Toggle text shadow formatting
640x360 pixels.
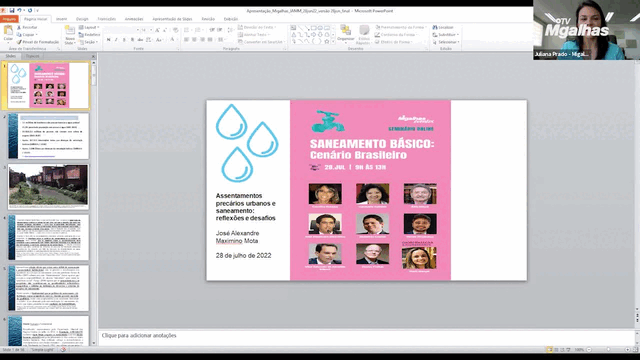tap(132, 40)
